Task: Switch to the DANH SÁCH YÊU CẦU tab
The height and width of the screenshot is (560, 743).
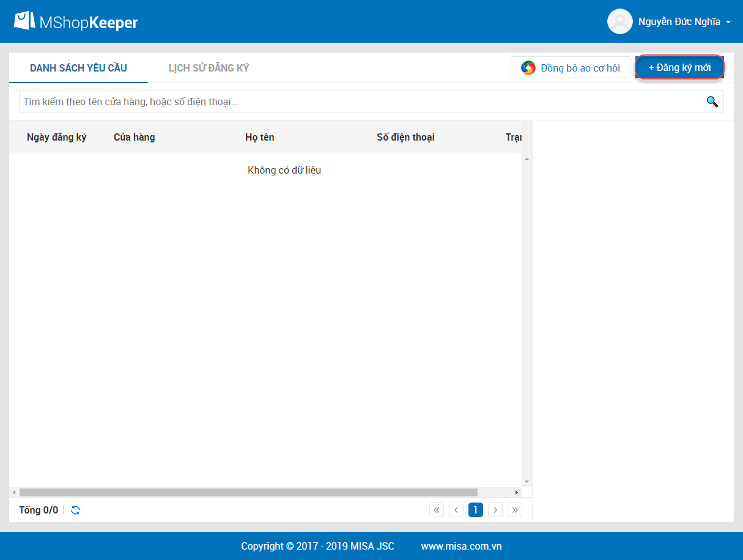Action: (x=78, y=68)
